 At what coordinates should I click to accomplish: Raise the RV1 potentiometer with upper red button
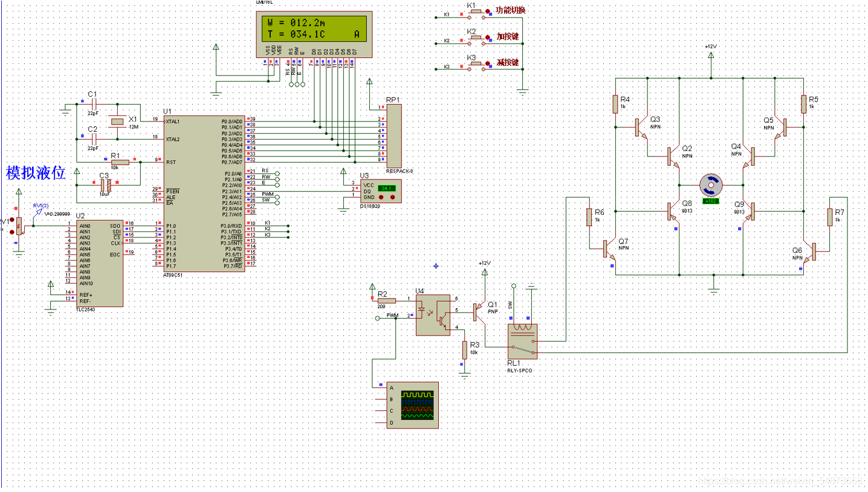click(11, 221)
